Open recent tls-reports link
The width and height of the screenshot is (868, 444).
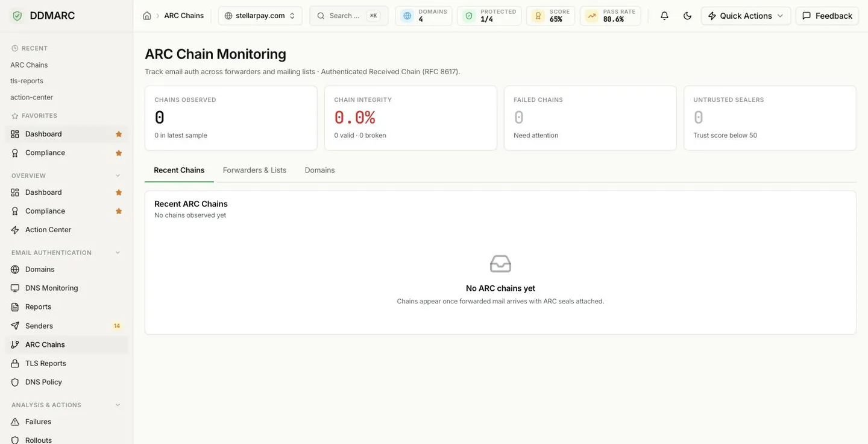[27, 81]
